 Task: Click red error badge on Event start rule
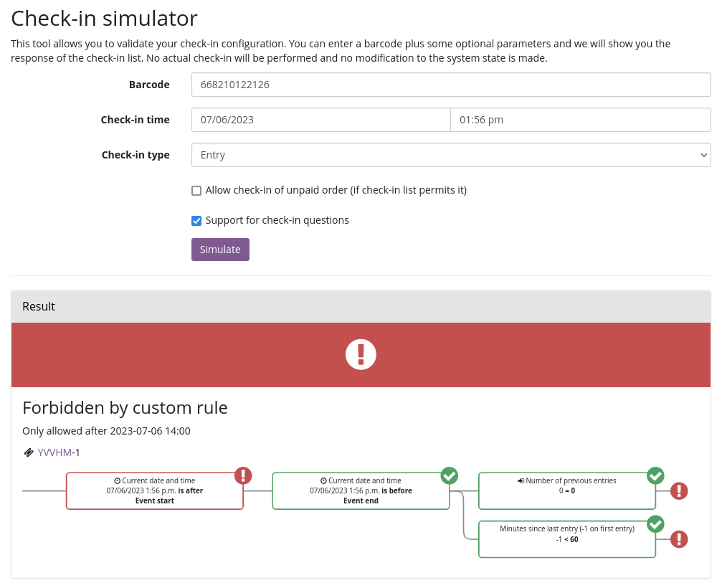[243, 475]
